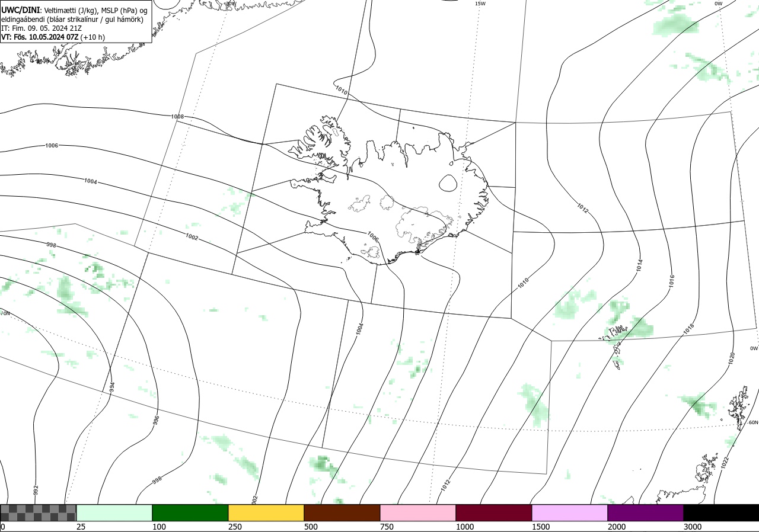Select the 994 isobar label
Viewport: 759px width, 532px height.
pyautogui.click(x=112, y=388)
